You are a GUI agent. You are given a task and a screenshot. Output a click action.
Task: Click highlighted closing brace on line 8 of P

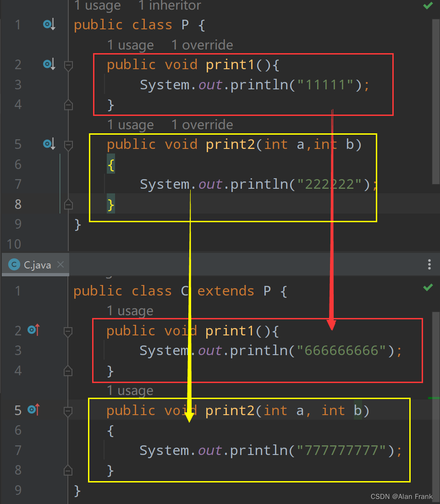110,205
